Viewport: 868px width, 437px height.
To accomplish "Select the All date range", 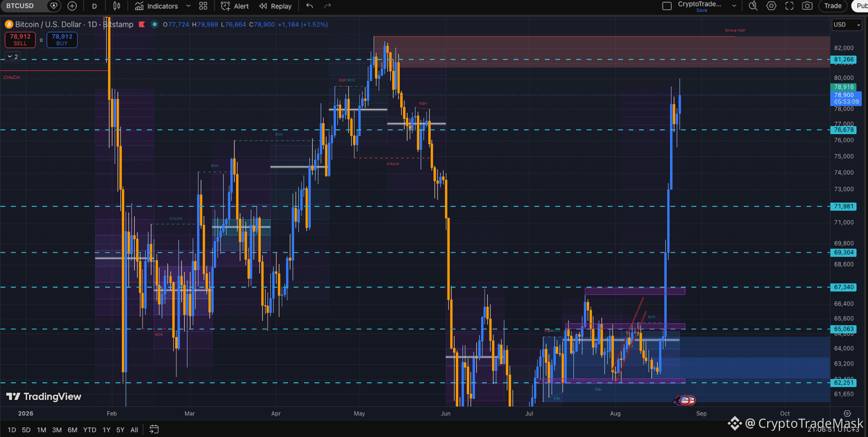I will point(134,430).
